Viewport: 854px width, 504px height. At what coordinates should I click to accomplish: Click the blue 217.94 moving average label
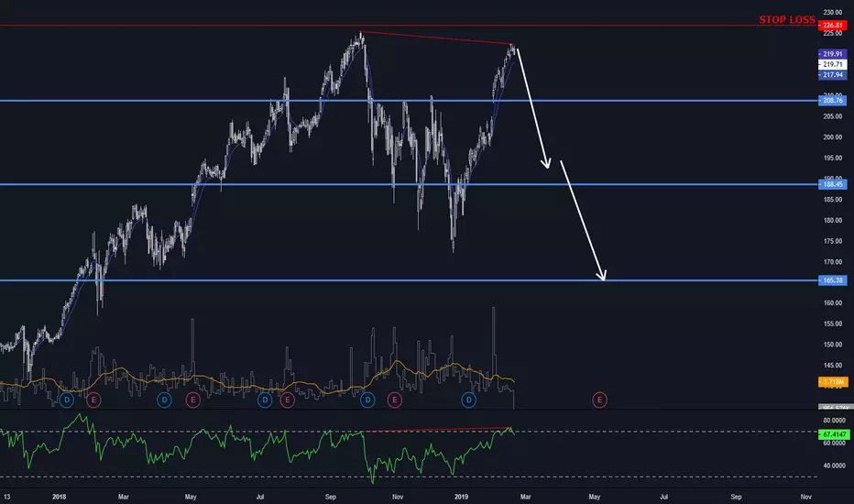833,74
